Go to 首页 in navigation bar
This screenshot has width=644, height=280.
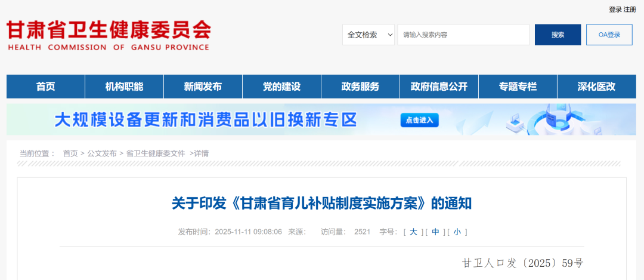point(45,87)
